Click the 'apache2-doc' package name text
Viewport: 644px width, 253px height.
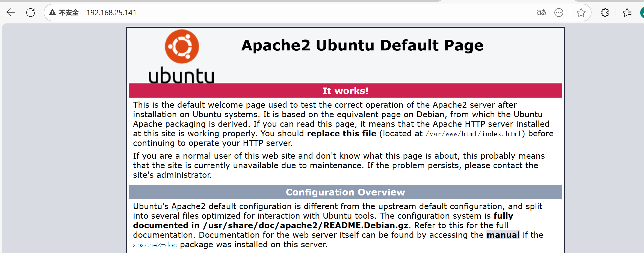[x=155, y=245]
